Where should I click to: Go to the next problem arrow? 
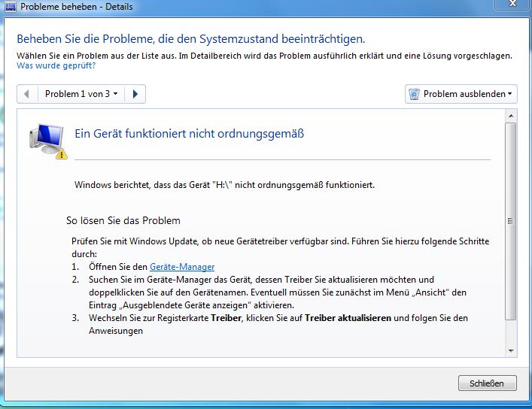click(x=135, y=94)
